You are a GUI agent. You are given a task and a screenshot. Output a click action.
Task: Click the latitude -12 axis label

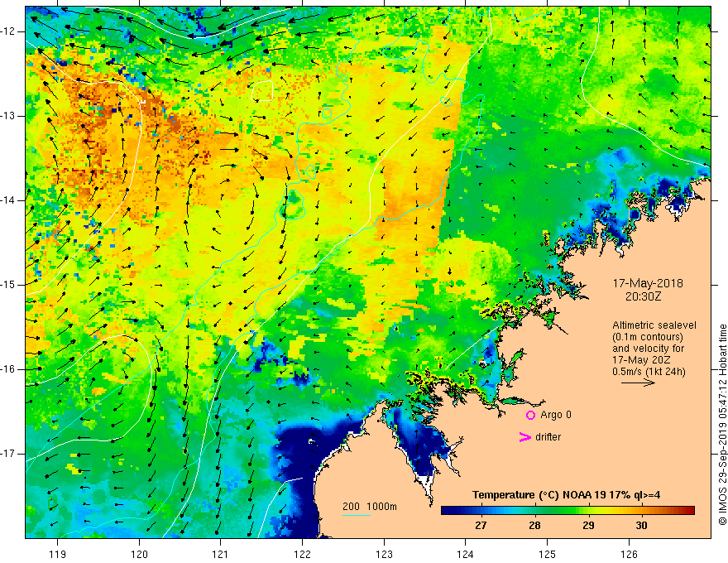coord(9,31)
